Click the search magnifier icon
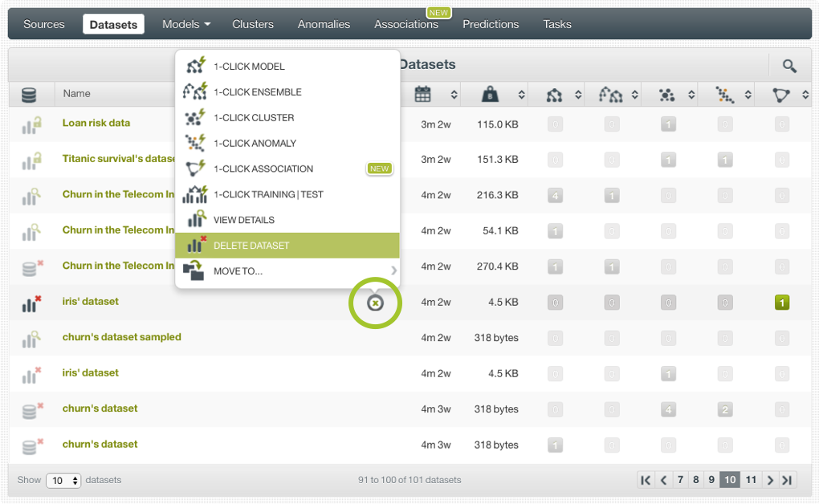This screenshot has height=504, width=819. click(789, 66)
